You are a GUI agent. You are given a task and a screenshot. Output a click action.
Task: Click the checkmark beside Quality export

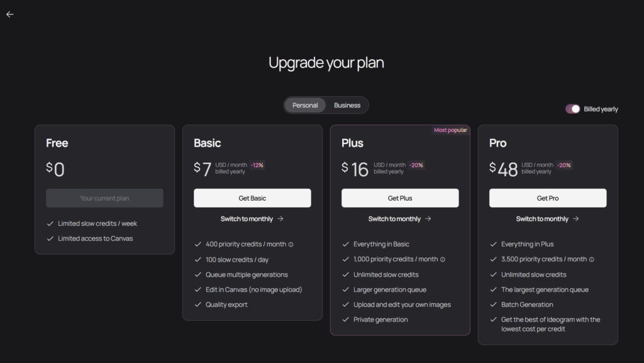pos(197,304)
